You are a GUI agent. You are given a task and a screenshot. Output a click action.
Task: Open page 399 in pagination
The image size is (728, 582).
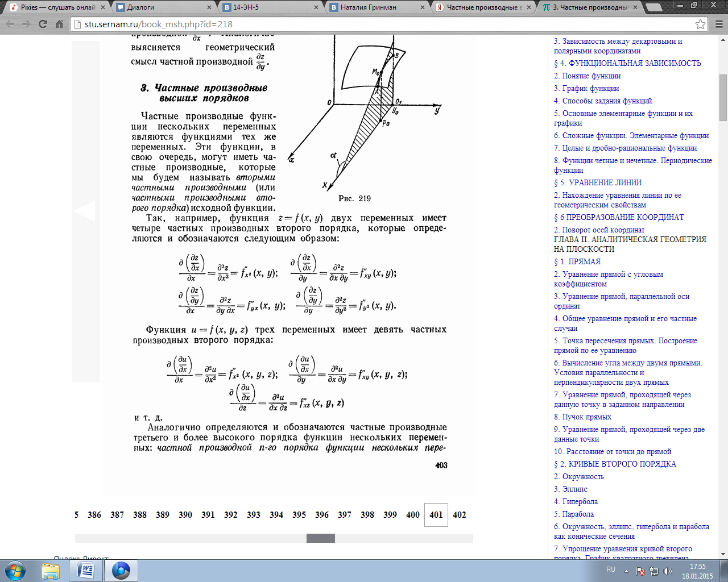coord(390,515)
